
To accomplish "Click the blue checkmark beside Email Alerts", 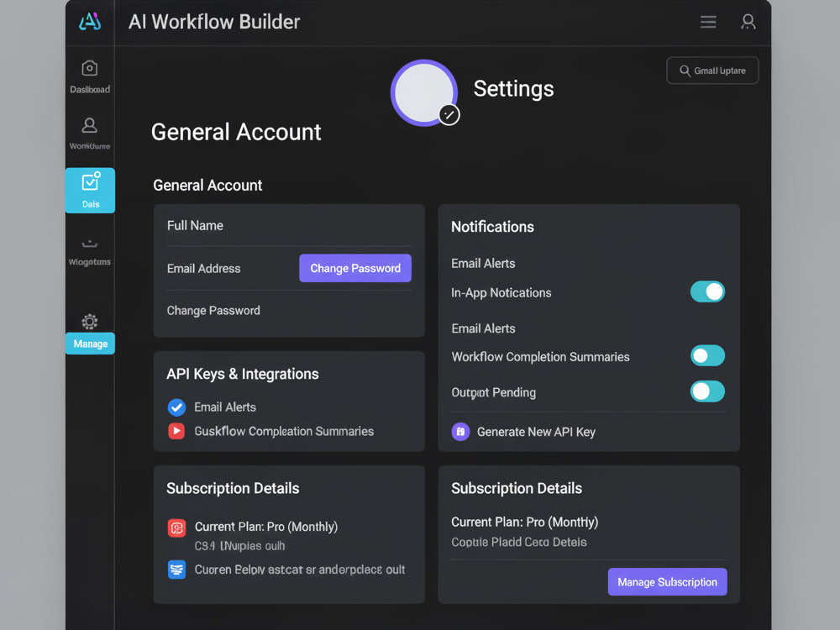I will point(176,407).
